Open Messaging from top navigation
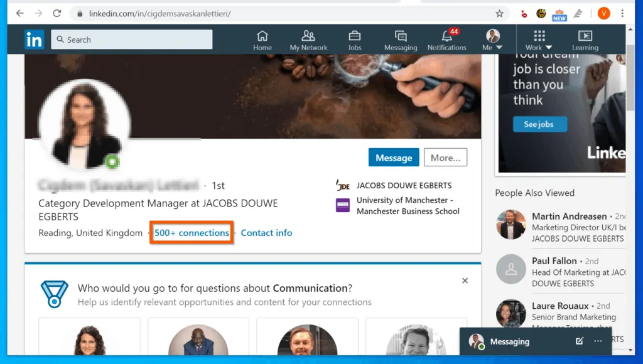643x364 pixels. coord(401,41)
